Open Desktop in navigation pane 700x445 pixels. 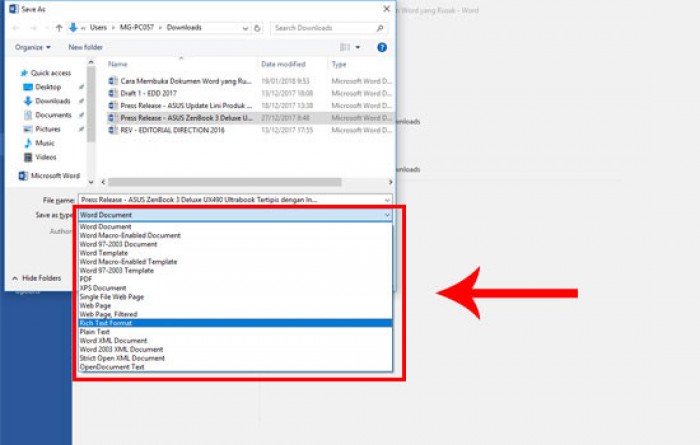(48, 87)
